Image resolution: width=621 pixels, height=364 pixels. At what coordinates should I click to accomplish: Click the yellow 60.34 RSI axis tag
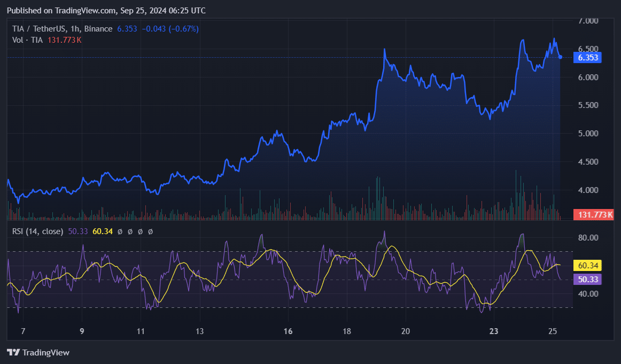point(587,265)
